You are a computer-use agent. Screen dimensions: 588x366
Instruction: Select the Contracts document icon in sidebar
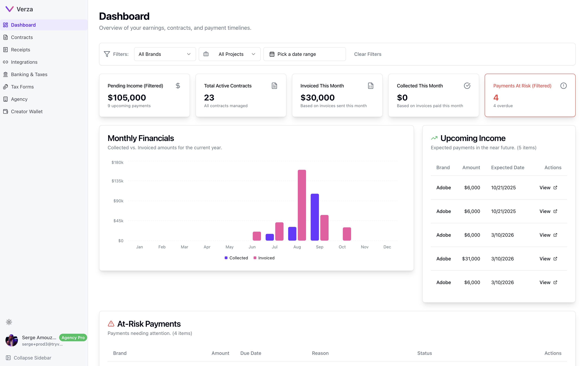6,37
